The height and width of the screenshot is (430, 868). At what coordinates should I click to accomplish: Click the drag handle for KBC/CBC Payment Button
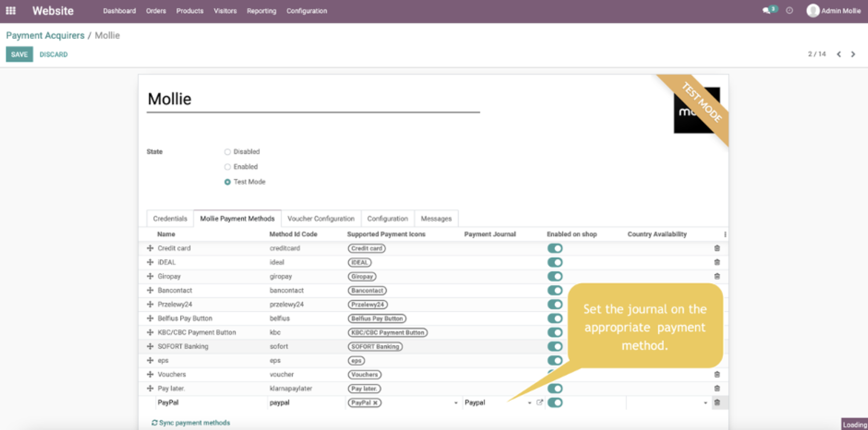(x=150, y=333)
